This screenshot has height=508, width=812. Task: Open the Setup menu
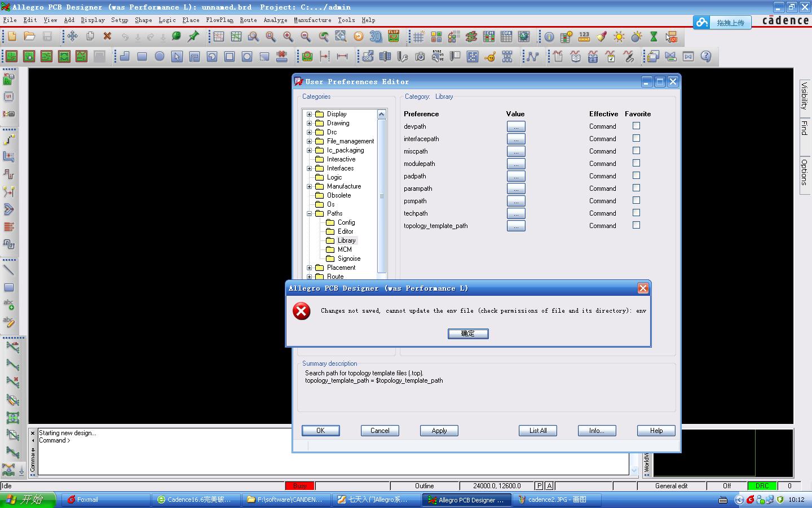[120, 20]
